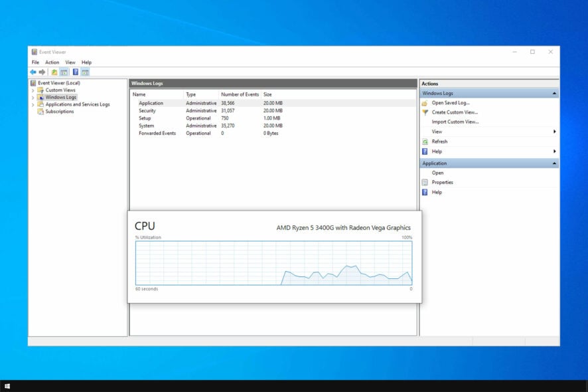Select the Setup log row

pos(273,118)
